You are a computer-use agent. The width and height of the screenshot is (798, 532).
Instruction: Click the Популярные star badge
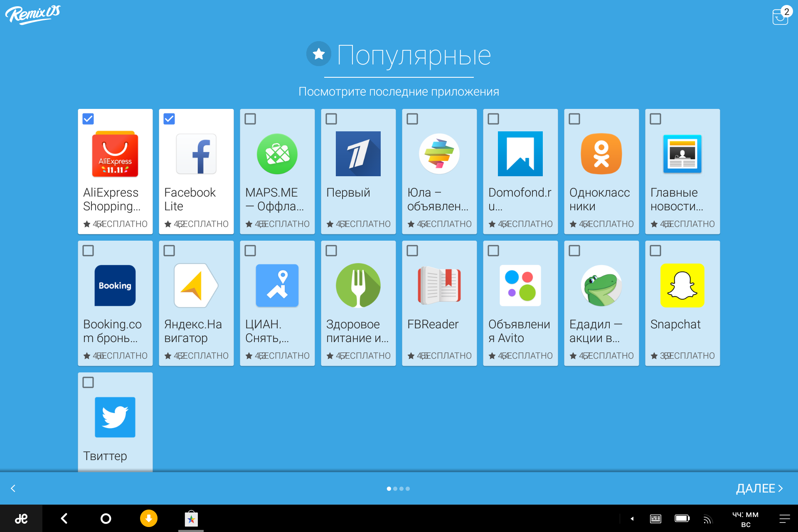click(x=319, y=54)
